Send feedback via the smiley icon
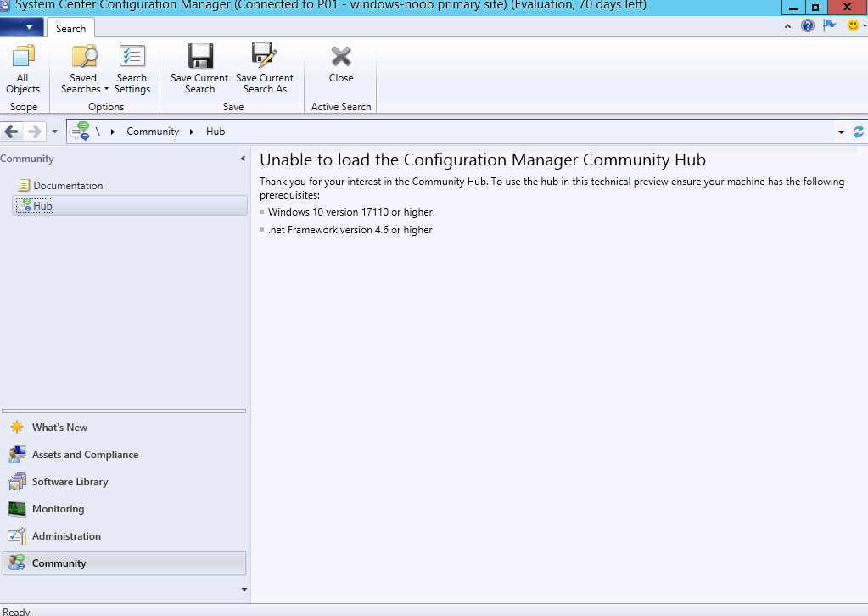 [x=853, y=25]
